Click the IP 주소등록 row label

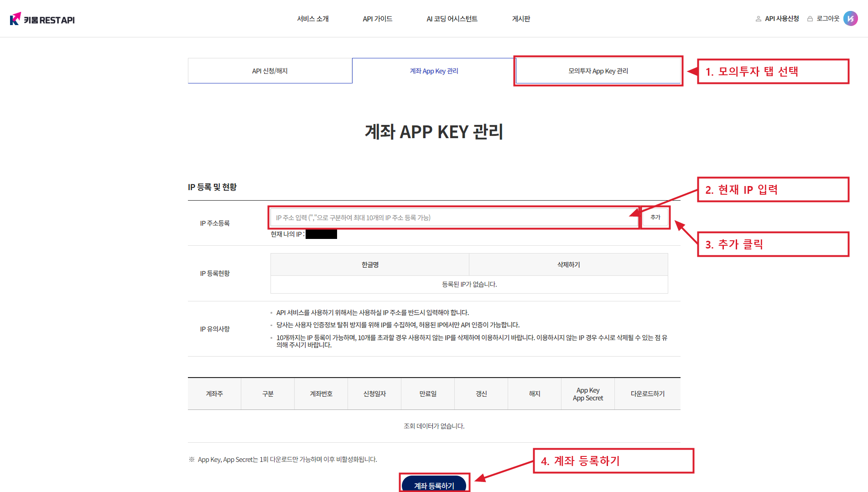(215, 223)
